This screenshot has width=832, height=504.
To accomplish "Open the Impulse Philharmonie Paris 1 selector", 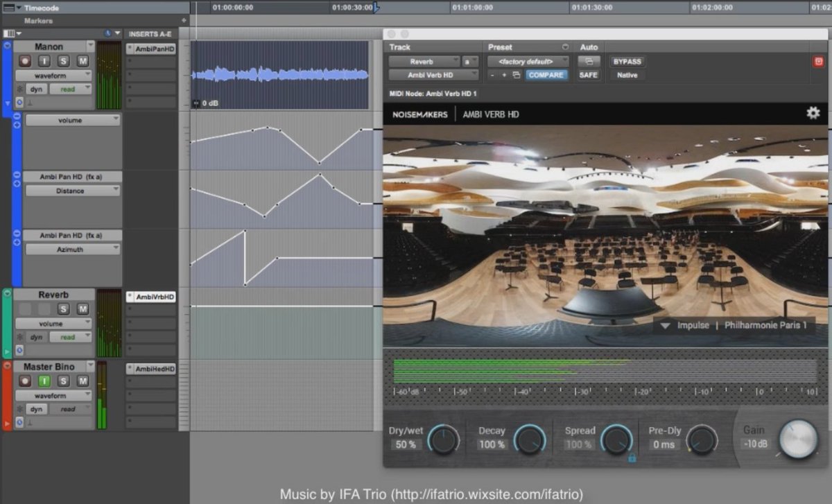I will [734, 325].
